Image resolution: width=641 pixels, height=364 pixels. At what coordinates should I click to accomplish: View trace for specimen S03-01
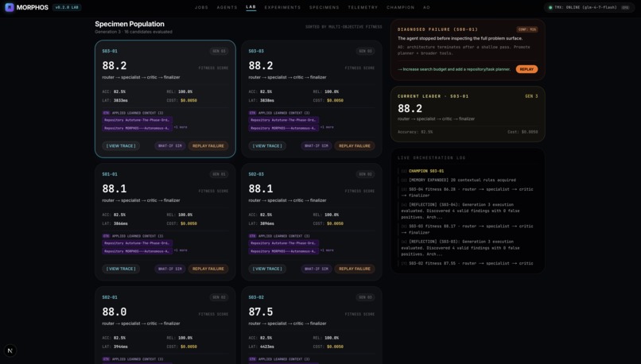point(121,146)
